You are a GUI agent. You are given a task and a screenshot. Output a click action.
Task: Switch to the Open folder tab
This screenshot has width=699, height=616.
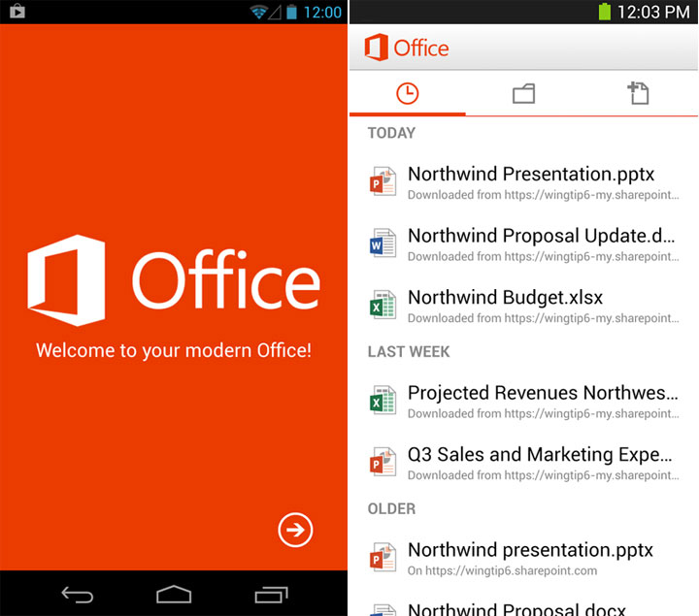pos(523,93)
